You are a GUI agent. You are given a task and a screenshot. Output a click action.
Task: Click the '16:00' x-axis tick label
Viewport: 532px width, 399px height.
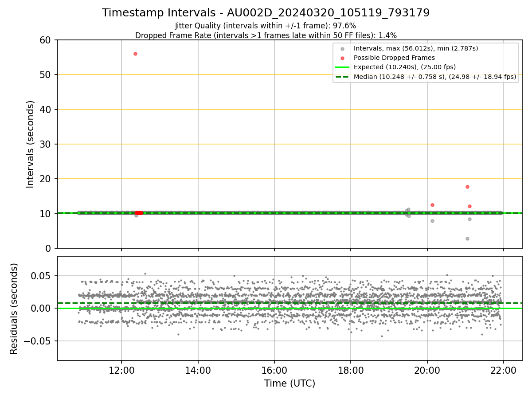click(274, 370)
